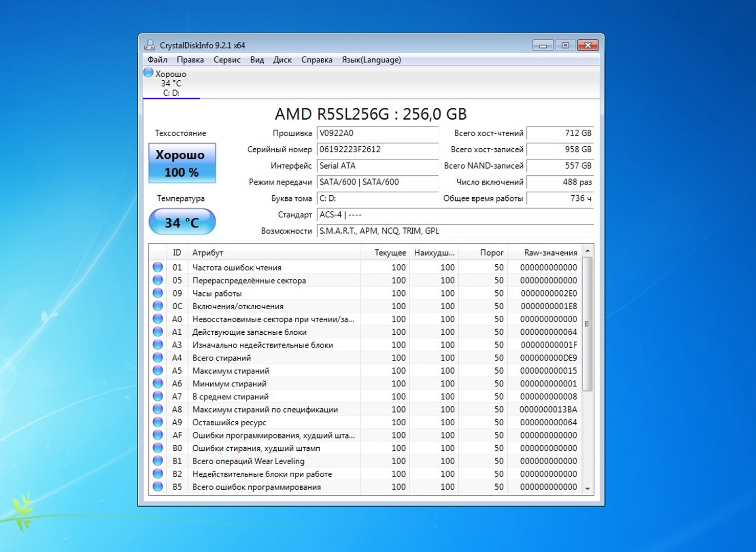Image resolution: width=756 pixels, height=552 pixels.
Task: Click raw value 000000000DE9
Action: tap(548, 358)
